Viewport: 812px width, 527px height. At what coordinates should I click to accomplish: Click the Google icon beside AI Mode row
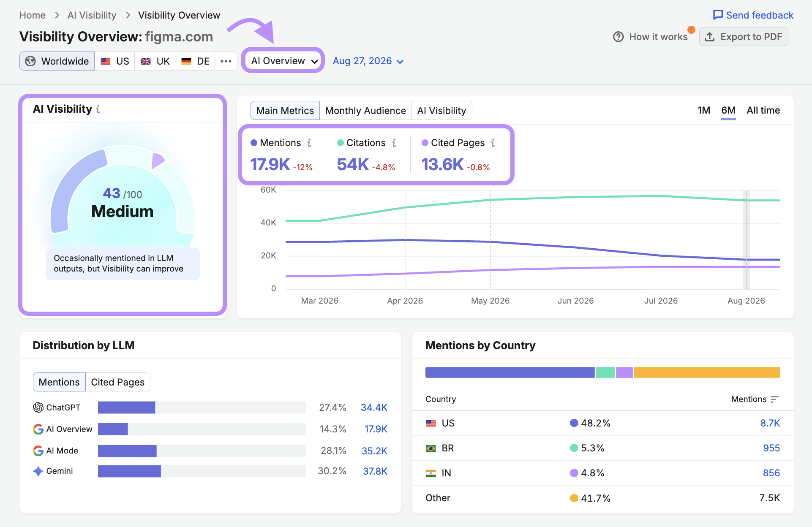click(38, 451)
